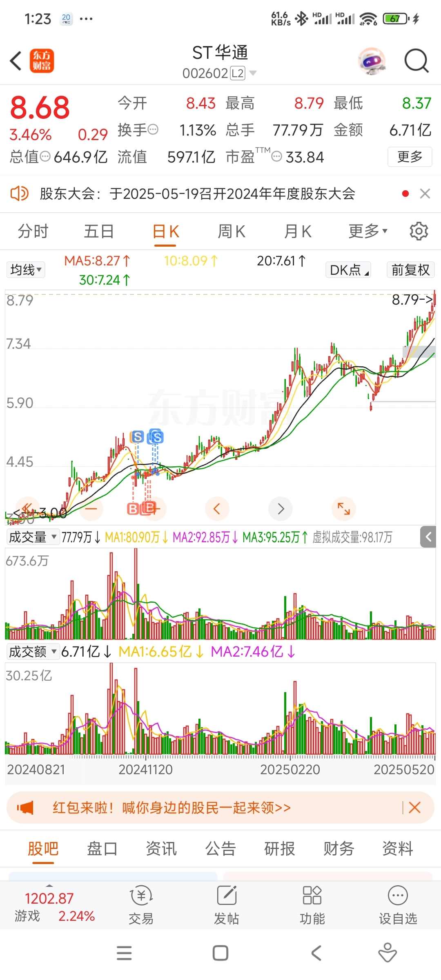The height and width of the screenshot is (980, 441).
Task: Open the 成交量 indicator dropdown
Action: click(x=33, y=537)
